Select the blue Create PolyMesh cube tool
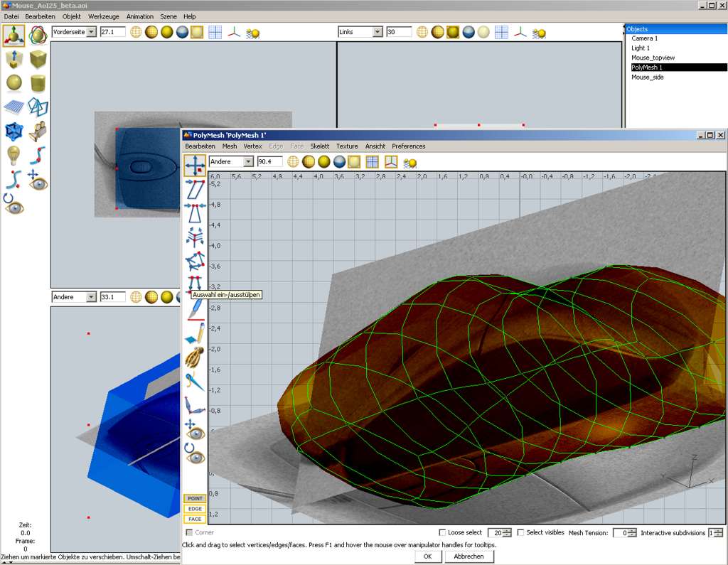 point(14,131)
